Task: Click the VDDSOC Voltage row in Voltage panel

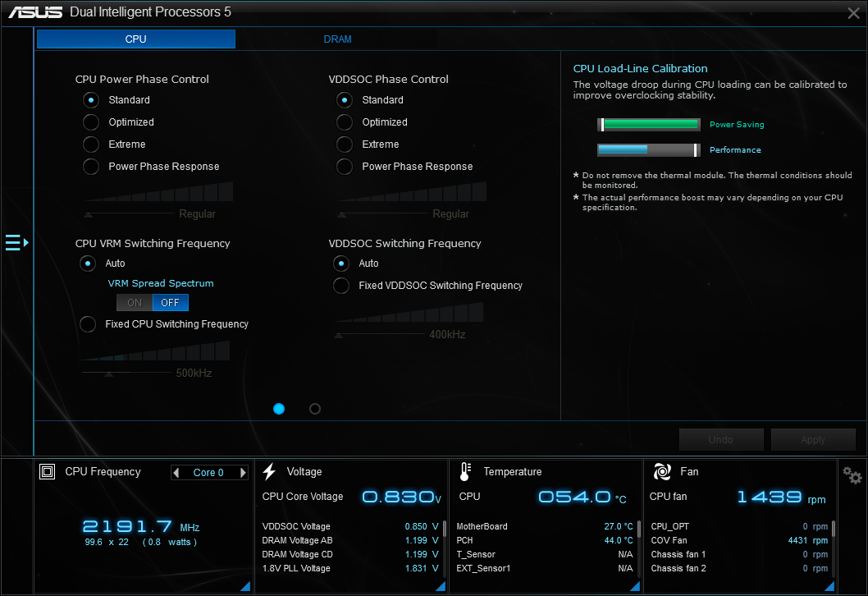Action: 350,527
